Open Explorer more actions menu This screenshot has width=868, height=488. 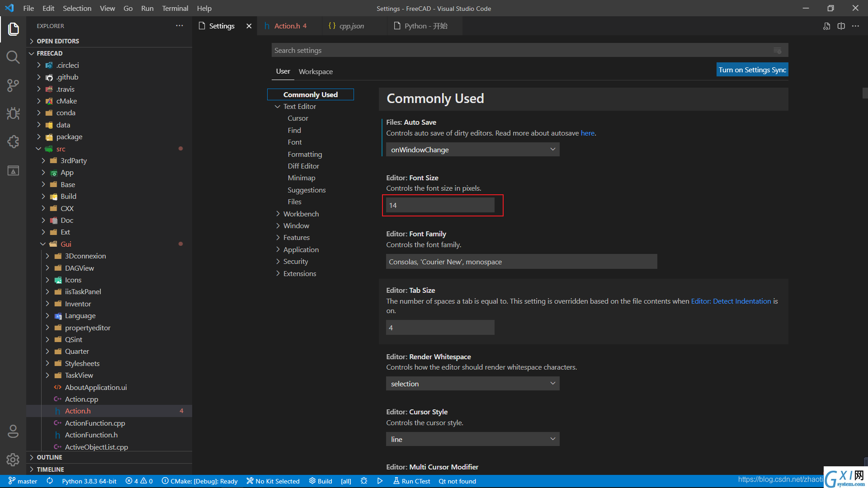pos(179,26)
